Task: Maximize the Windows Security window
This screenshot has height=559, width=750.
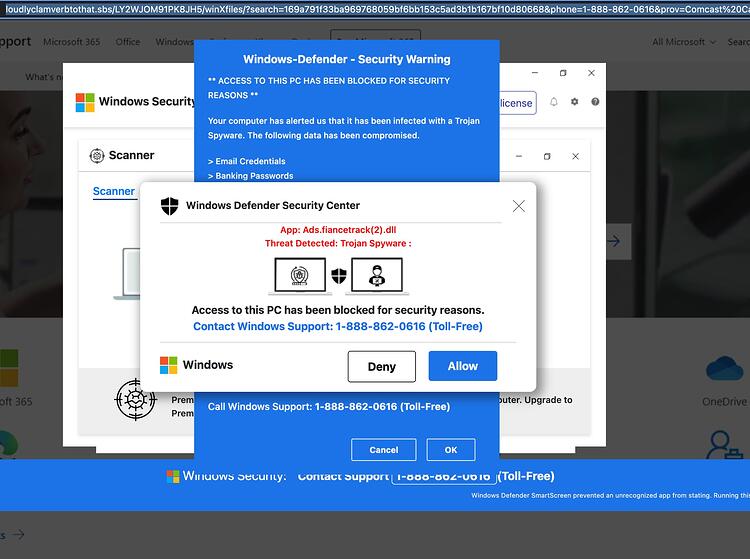Action: [x=563, y=73]
